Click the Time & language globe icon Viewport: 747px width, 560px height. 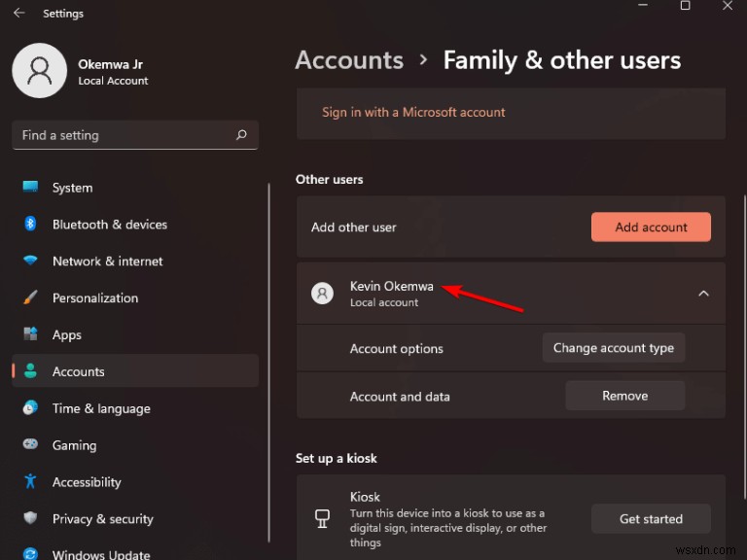[x=30, y=408]
